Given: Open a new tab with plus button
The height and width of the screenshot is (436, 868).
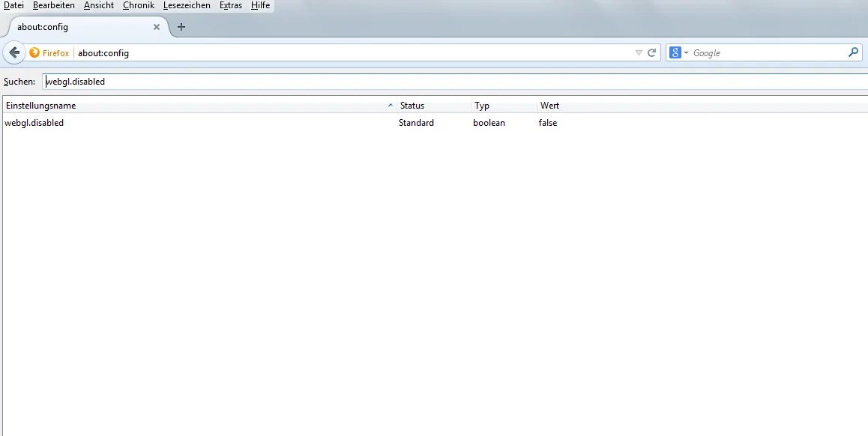Looking at the screenshot, I should [181, 27].
